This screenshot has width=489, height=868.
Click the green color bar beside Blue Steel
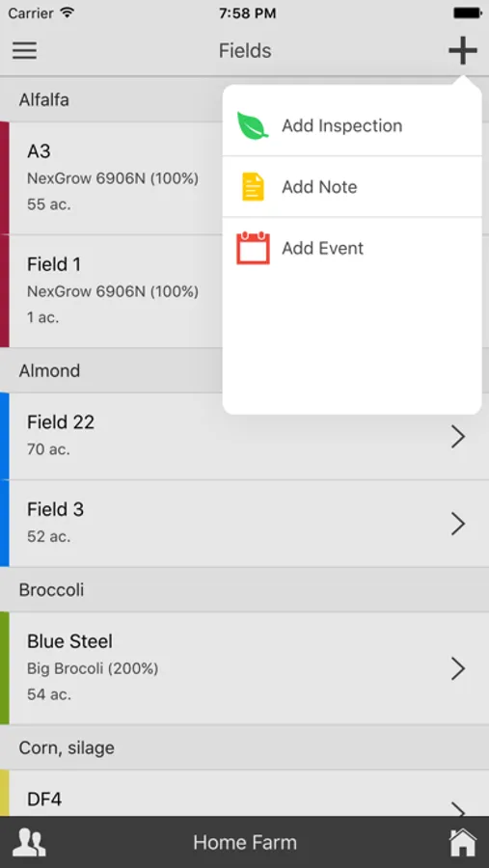[x=5, y=668]
